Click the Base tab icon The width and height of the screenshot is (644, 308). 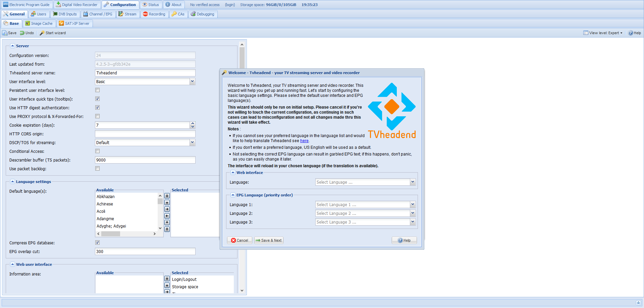(6, 23)
